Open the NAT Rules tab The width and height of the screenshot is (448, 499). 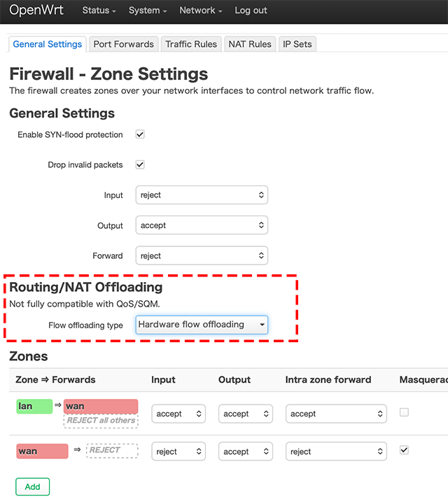(x=250, y=44)
